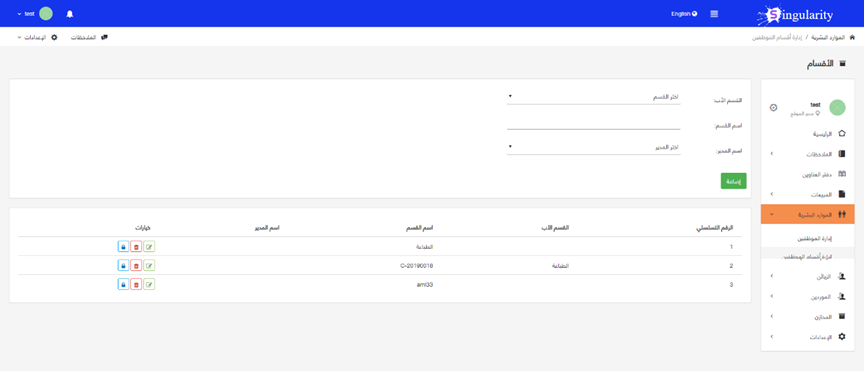
Task: Open the القسم الأب select dropdown
Action: click(593, 96)
